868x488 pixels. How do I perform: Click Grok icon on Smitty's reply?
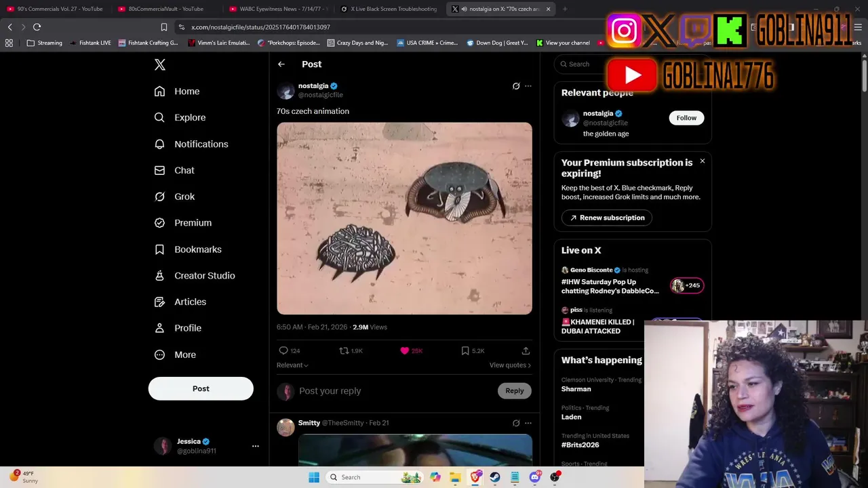click(x=516, y=423)
